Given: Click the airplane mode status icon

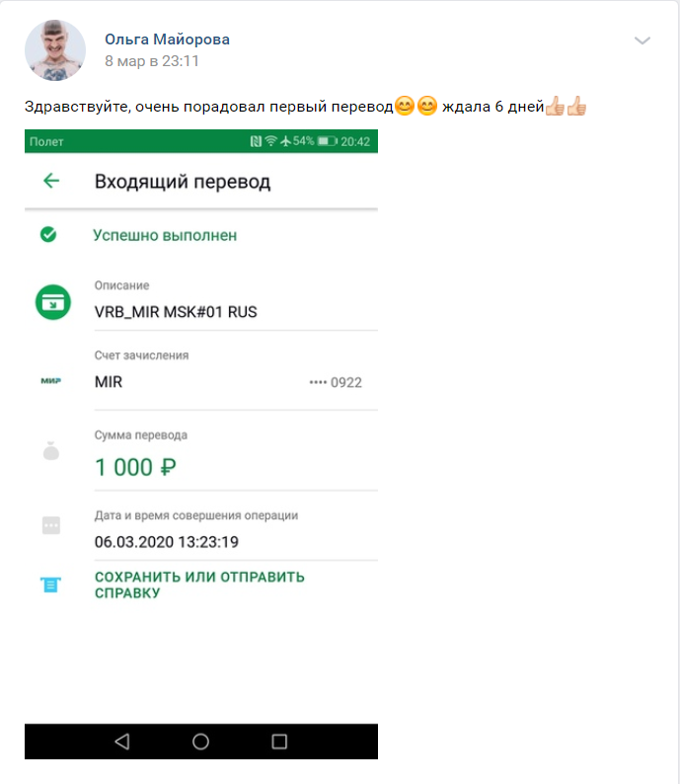Looking at the screenshot, I should pos(285,141).
